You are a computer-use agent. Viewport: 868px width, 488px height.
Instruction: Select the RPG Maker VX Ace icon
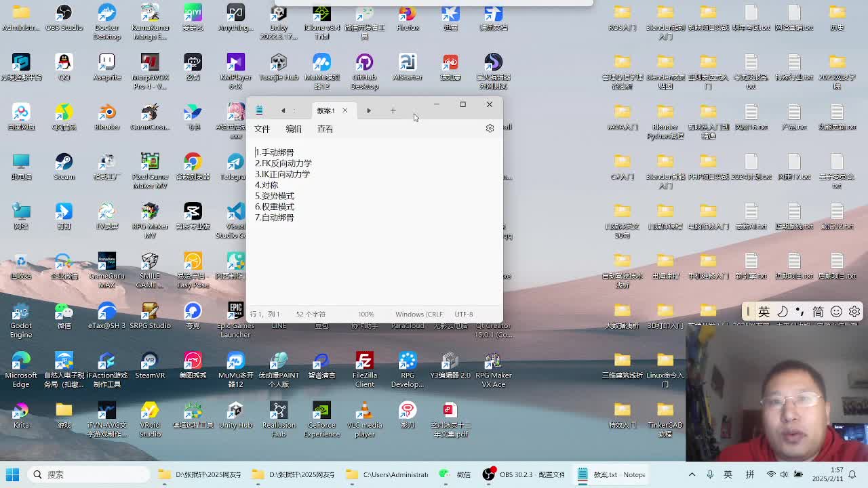tap(493, 369)
